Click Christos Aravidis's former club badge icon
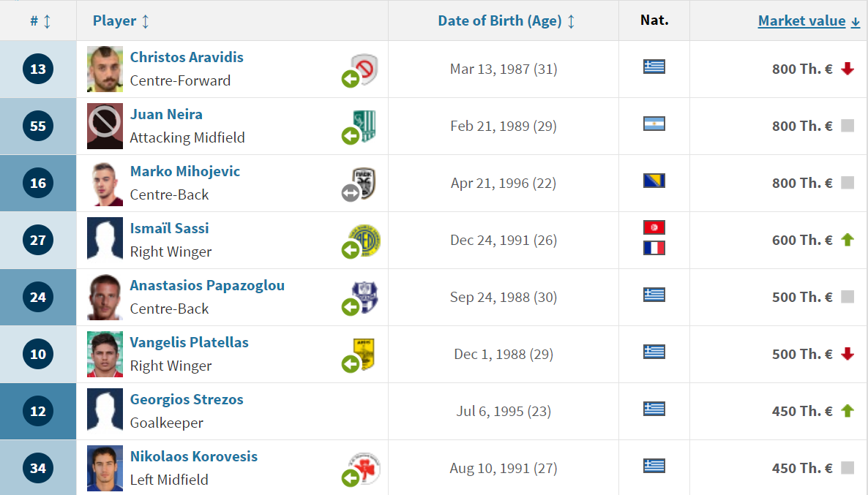Screen dimensions: 868x495 pyautogui.click(x=364, y=68)
